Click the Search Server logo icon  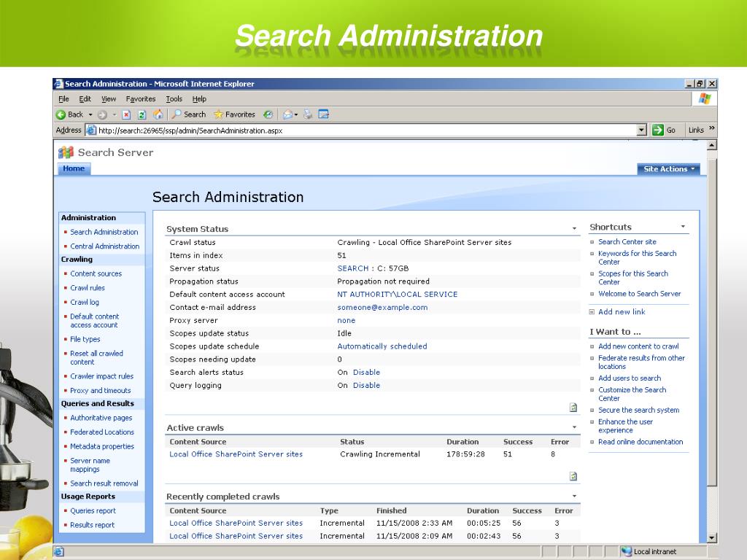[66, 152]
